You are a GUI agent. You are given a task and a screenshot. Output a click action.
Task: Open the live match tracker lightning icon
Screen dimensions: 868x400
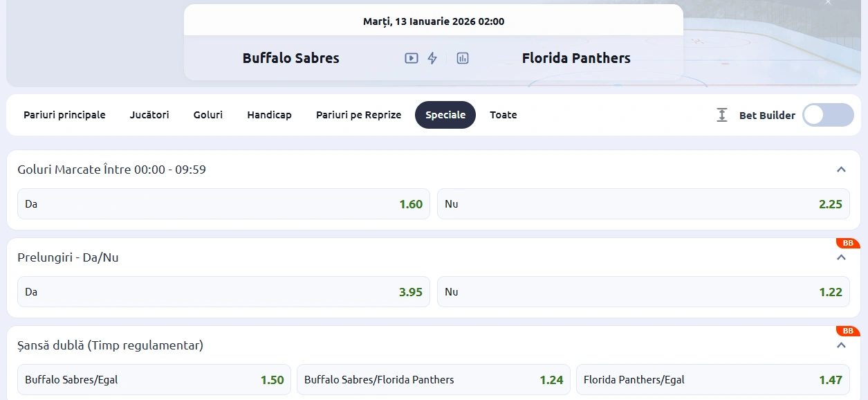point(433,58)
